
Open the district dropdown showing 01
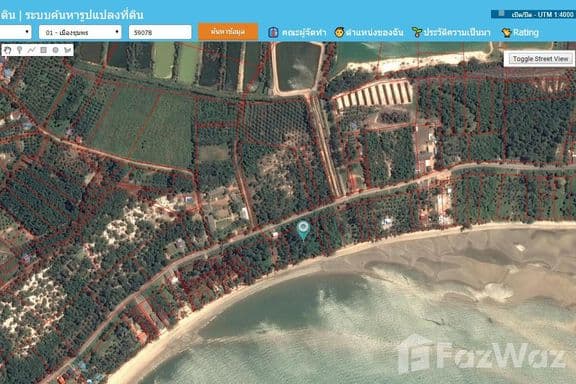coord(80,32)
